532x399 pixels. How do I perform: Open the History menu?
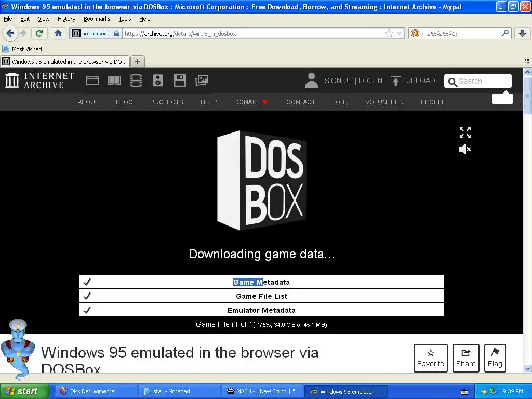pyautogui.click(x=66, y=19)
